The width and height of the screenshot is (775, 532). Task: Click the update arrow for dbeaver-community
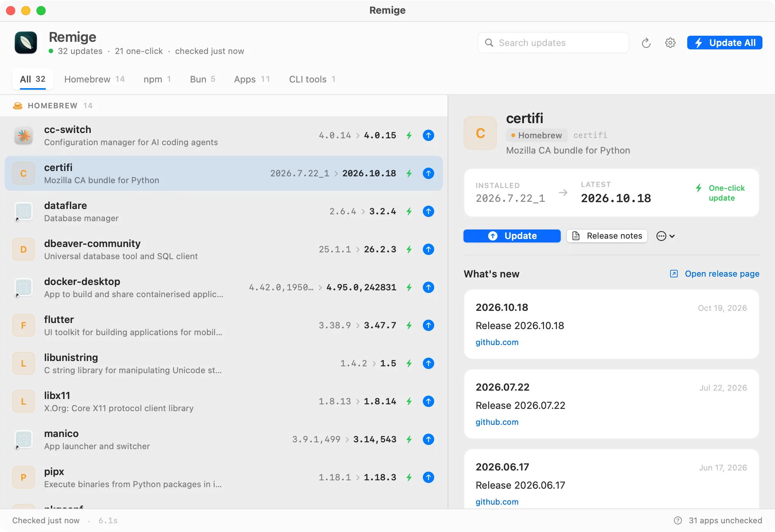click(x=428, y=249)
